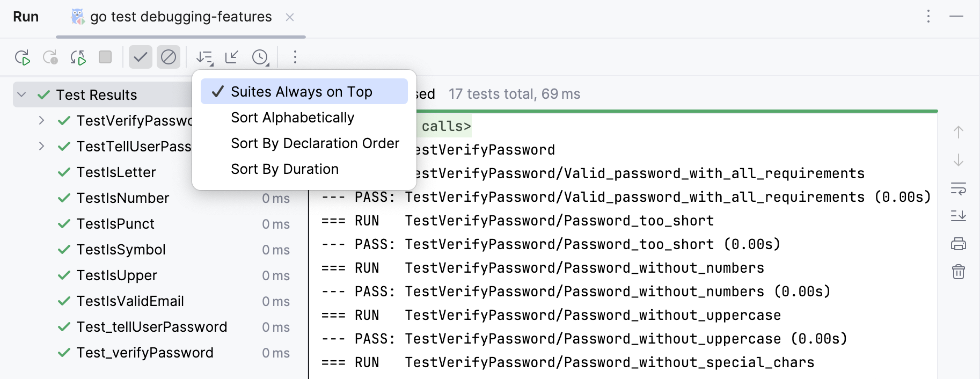
Task: Choose Sort By Duration option
Action: coord(284,169)
